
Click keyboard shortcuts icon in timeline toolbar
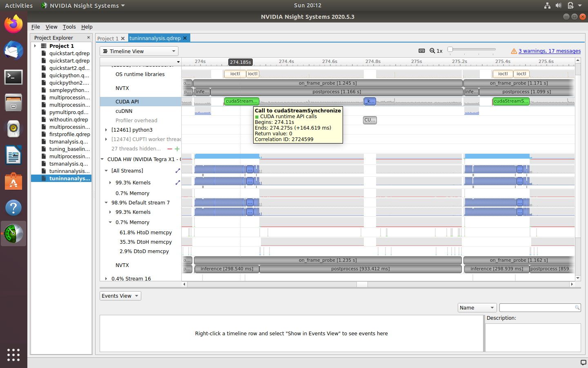point(422,51)
